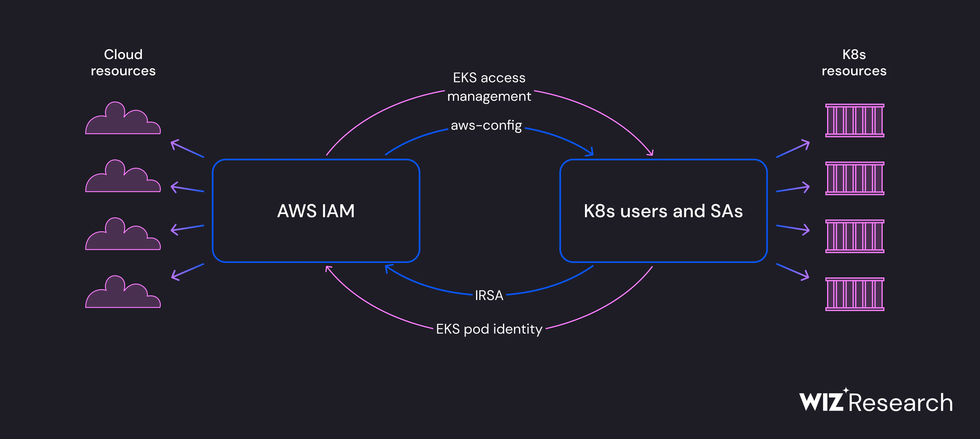
Task: Click the bottom cloud icon
Action: (x=123, y=291)
